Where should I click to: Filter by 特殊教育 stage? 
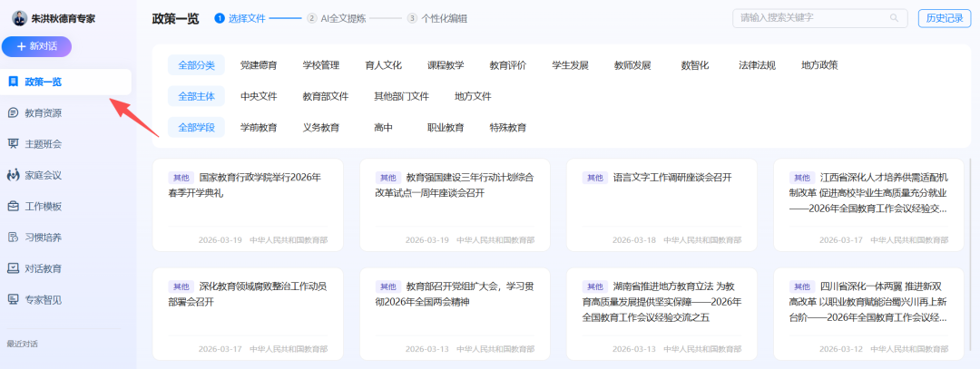click(x=507, y=127)
